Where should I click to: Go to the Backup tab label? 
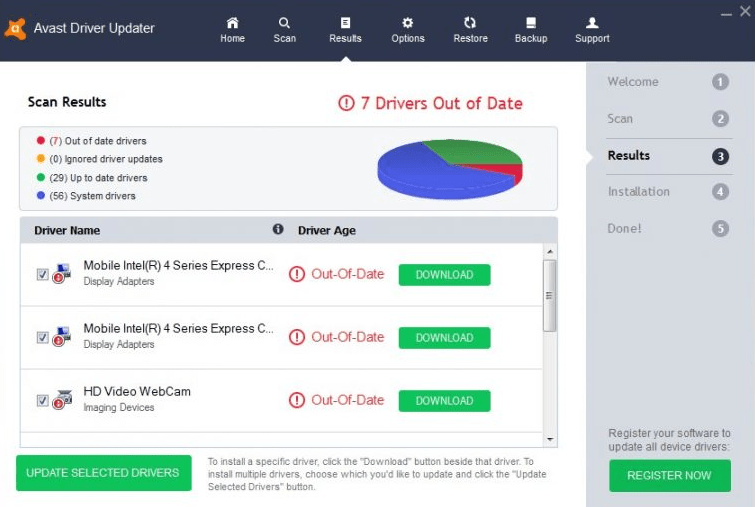point(531,39)
